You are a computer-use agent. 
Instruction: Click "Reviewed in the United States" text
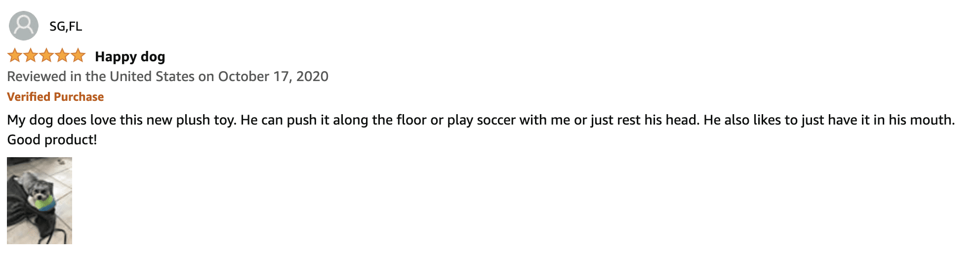[101, 77]
